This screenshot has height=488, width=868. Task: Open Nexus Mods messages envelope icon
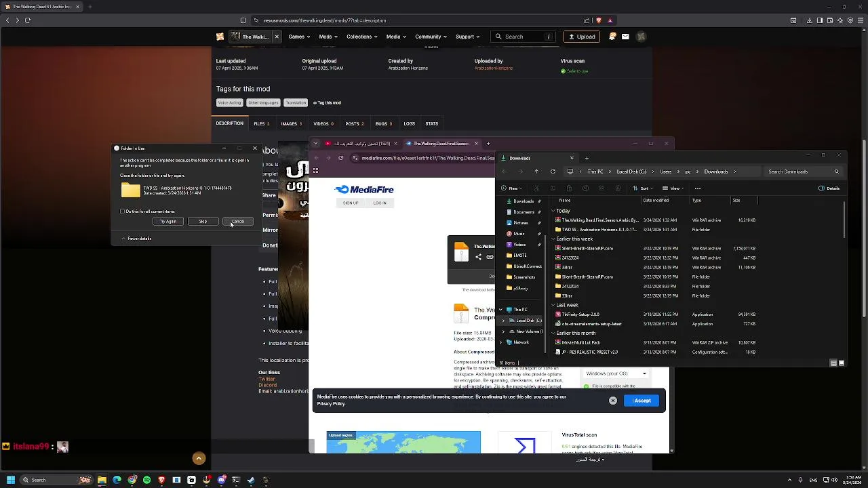[625, 37]
